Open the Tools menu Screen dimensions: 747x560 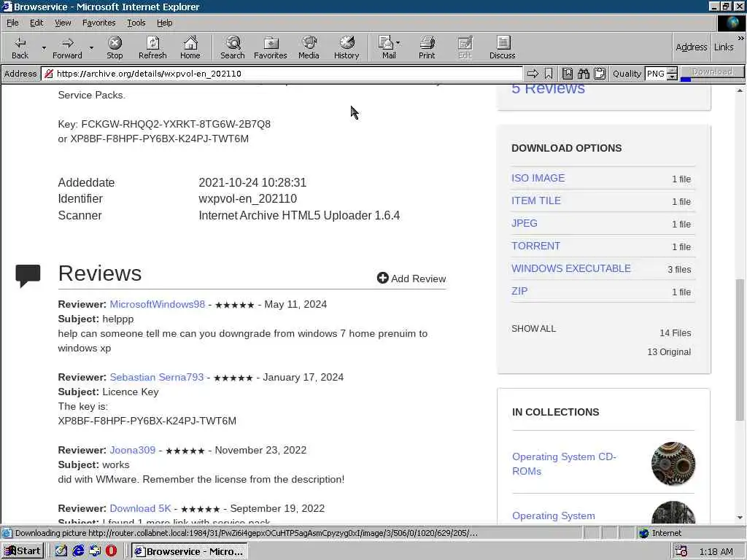point(136,23)
